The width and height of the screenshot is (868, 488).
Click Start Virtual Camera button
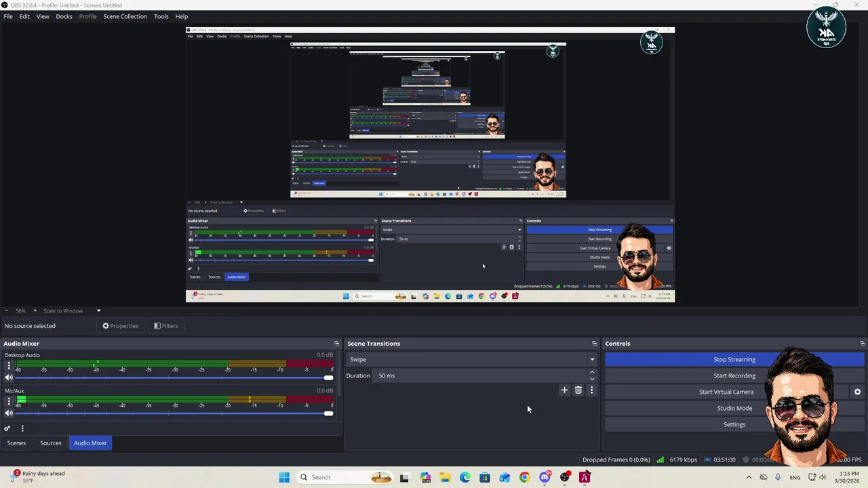click(x=726, y=392)
